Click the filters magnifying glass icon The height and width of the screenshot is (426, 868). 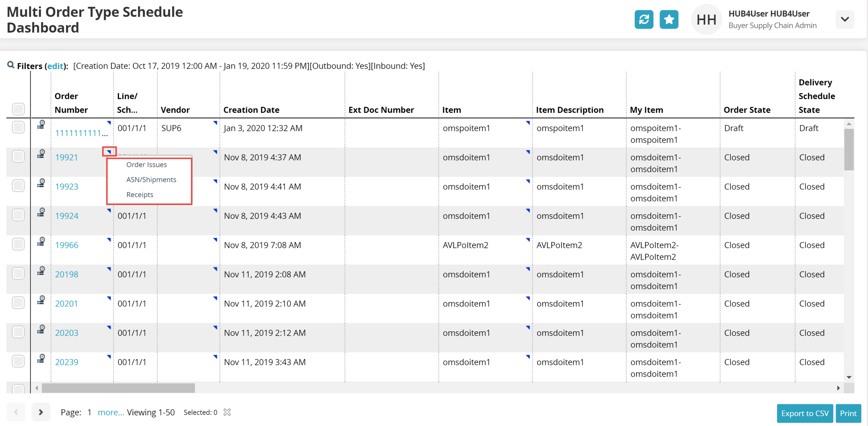11,65
